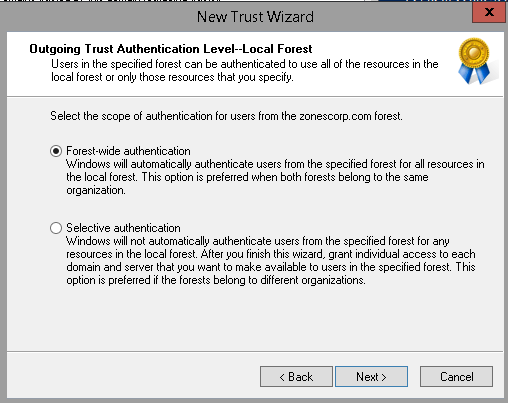
Task: Close the wizard using the red X
Action: (489, 12)
